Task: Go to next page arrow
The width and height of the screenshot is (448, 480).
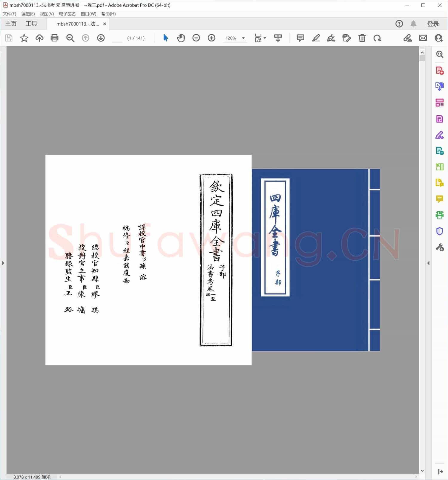Action: 101,38
